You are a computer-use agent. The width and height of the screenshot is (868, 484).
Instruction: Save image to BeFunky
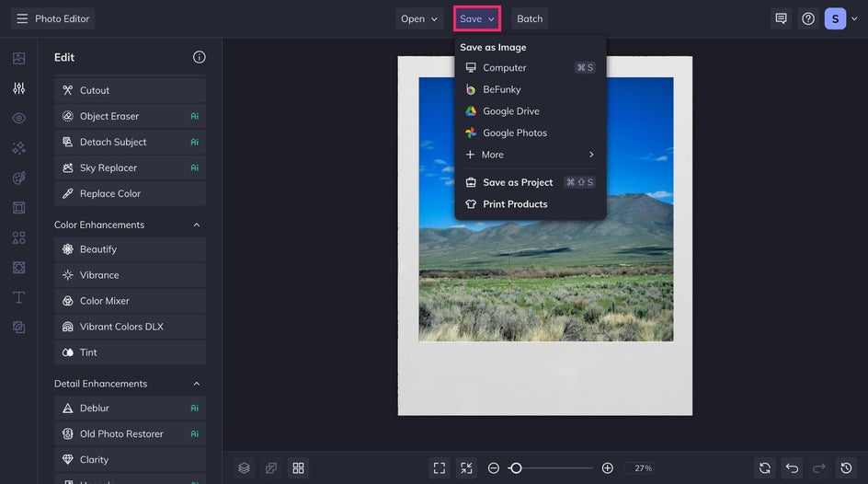pyautogui.click(x=531, y=89)
